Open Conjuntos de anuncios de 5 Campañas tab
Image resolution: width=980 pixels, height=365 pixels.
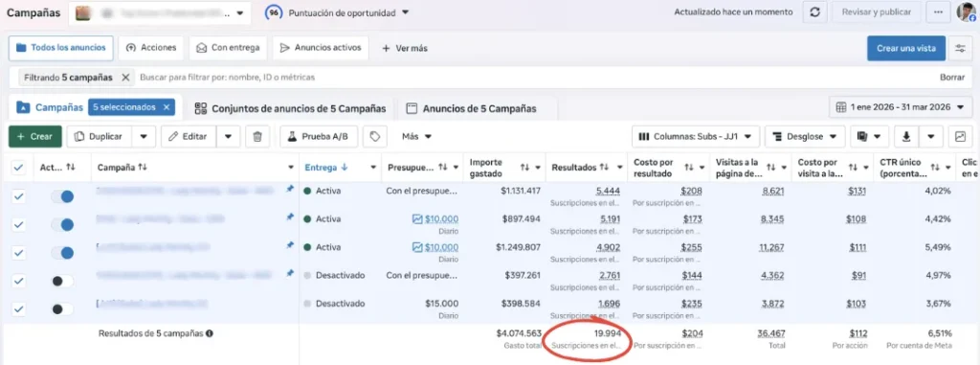[x=290, y=108]
